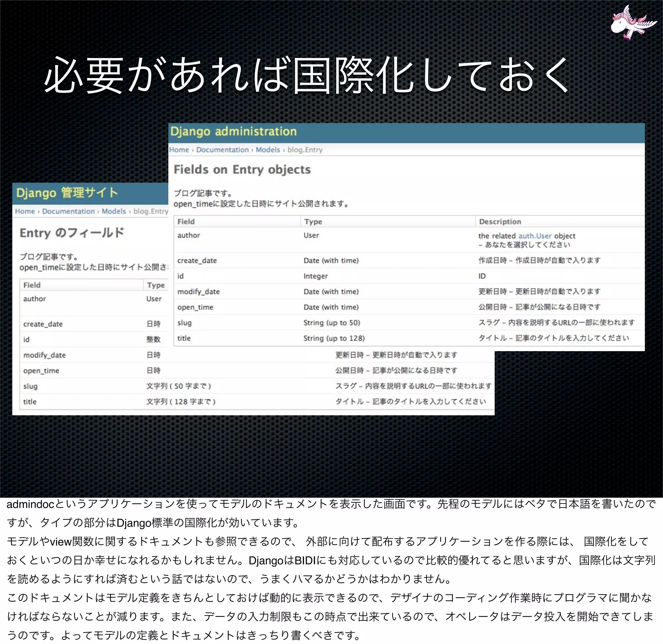The image size is (663, 644).
Task: Select open_time field in English table
Action: coord(195,307)
